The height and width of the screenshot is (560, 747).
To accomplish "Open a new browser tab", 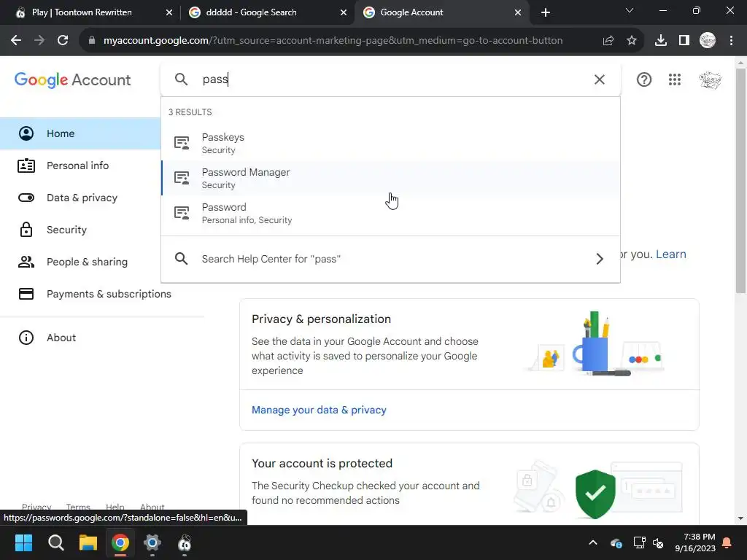I will (546, 12).
